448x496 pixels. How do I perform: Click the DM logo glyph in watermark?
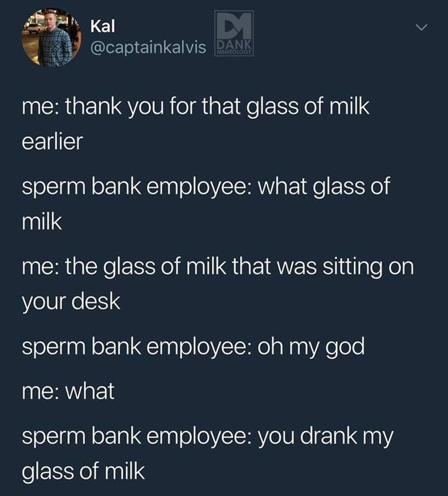[234, 25]
